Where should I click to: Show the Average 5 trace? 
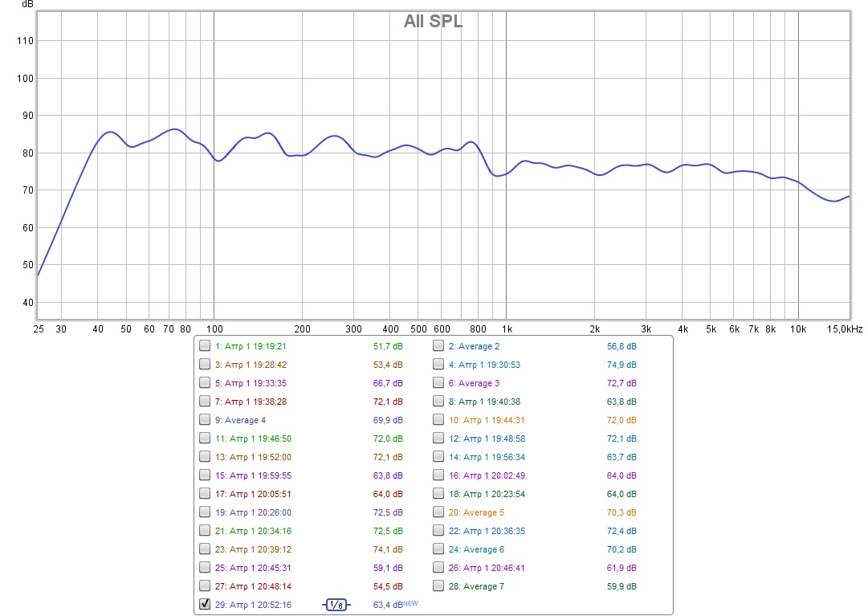438,512
